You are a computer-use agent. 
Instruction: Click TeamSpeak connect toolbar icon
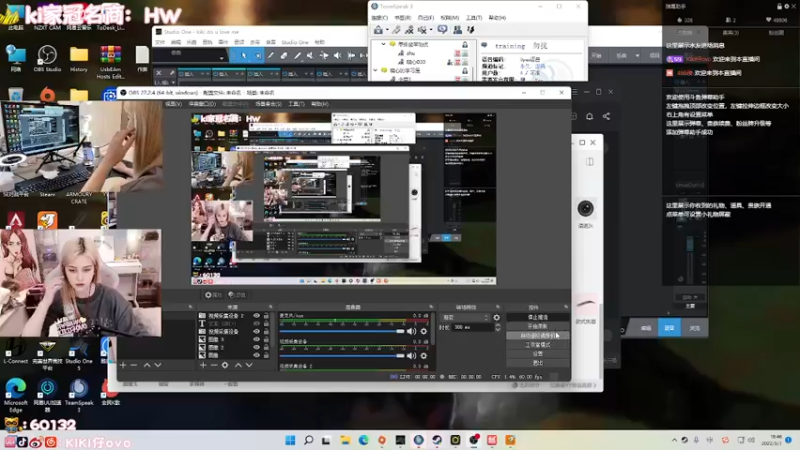[x=378, y=30]
